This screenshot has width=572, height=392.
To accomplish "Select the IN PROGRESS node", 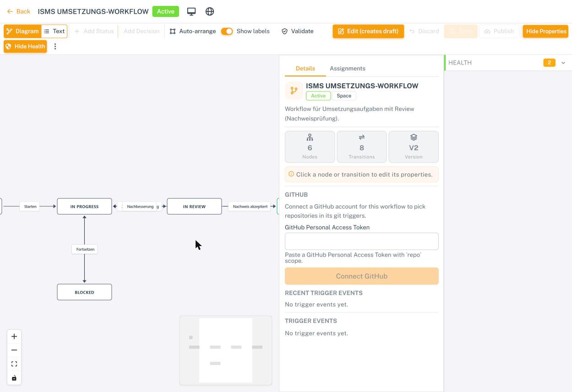I will [84, 206].
